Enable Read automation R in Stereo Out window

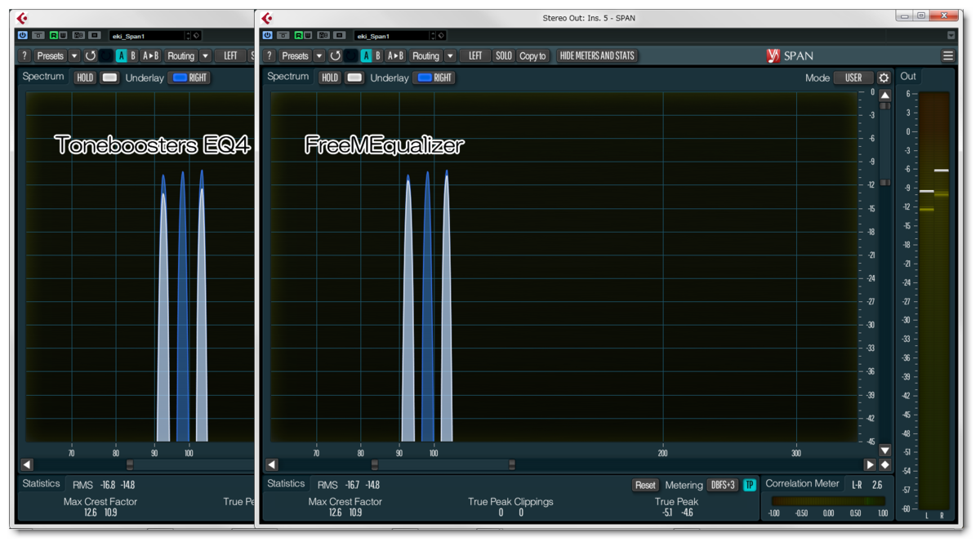tap(298, 36)
